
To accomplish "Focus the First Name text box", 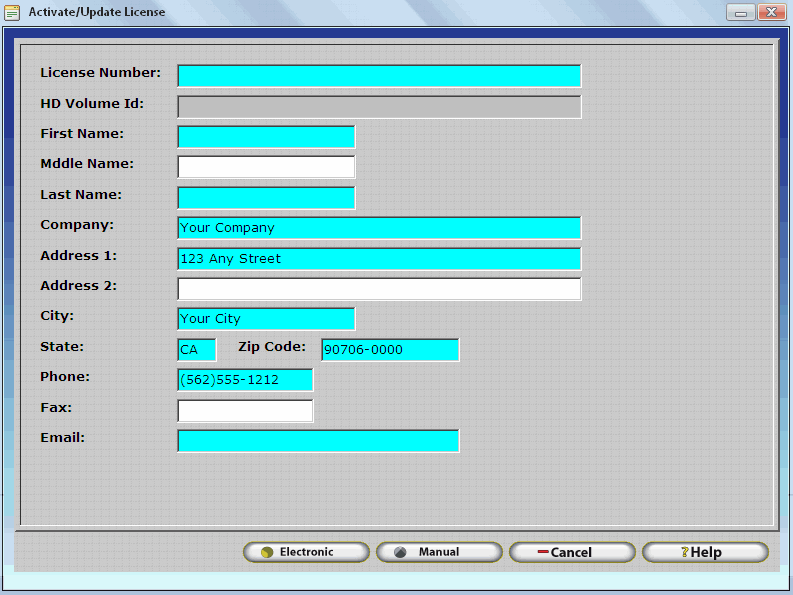I will coord(266,137).
